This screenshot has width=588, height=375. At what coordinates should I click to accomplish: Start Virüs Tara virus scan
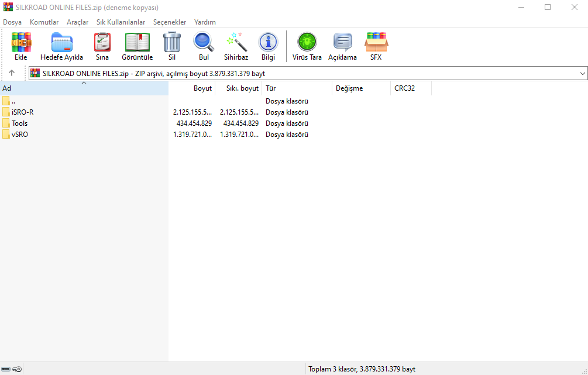coord(307,46)
